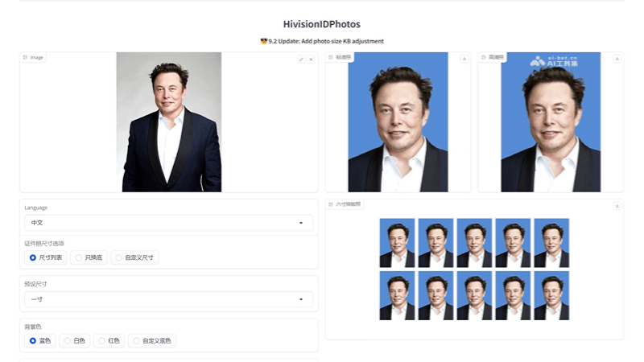644x362 pixels.
Task: Click the image icon beside the Image label
Action: point(26,58)
